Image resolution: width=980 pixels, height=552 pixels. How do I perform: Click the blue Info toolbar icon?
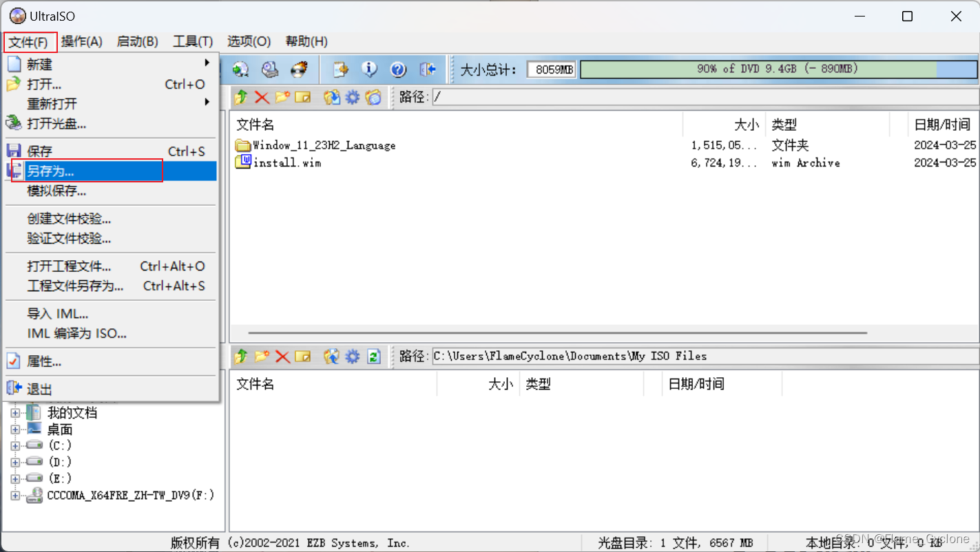(370, 70)
